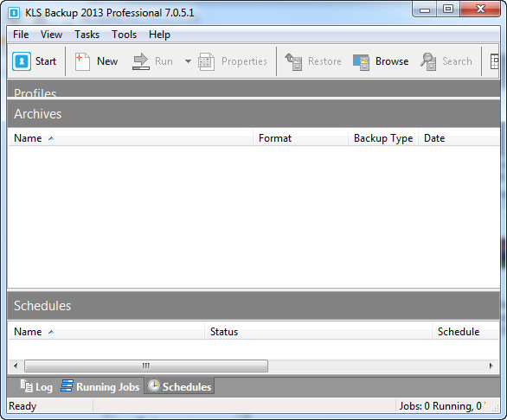Collapse the Schedules panel header
The width and height of the screenshot is (507, 420).
253,306
